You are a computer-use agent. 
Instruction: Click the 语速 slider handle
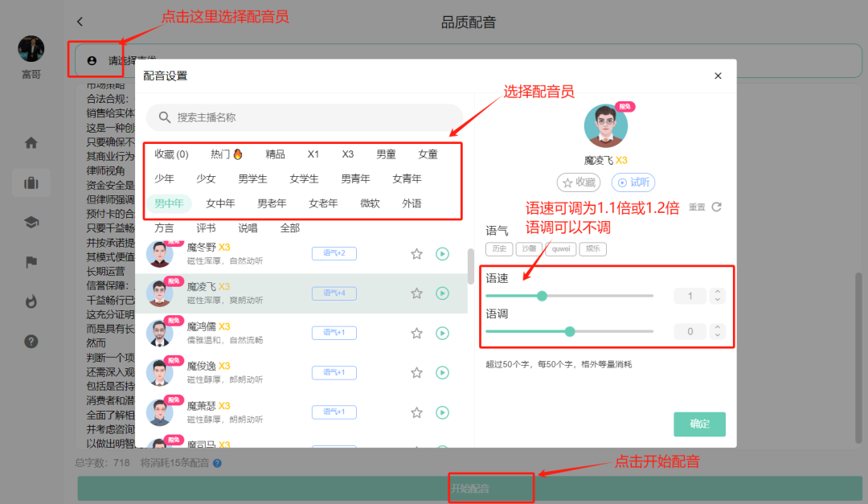[x=542, y=296]
